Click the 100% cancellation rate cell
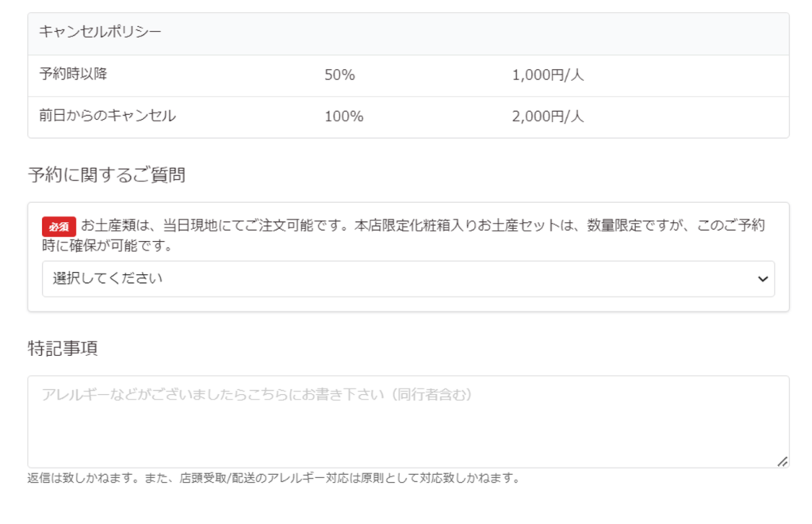Viewport: 812px width, 524px height. pyautogui.click(x=344, y=117)
